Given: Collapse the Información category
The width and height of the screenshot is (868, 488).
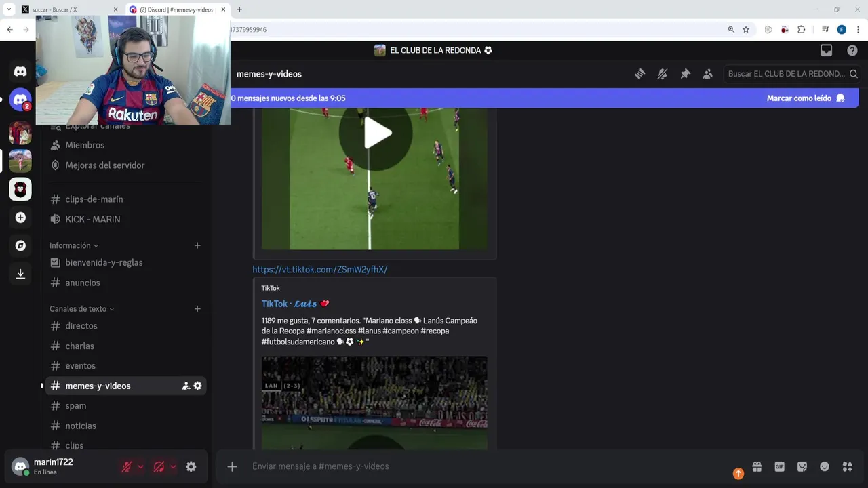Looking at the screenshot, I should pos(74,245).
